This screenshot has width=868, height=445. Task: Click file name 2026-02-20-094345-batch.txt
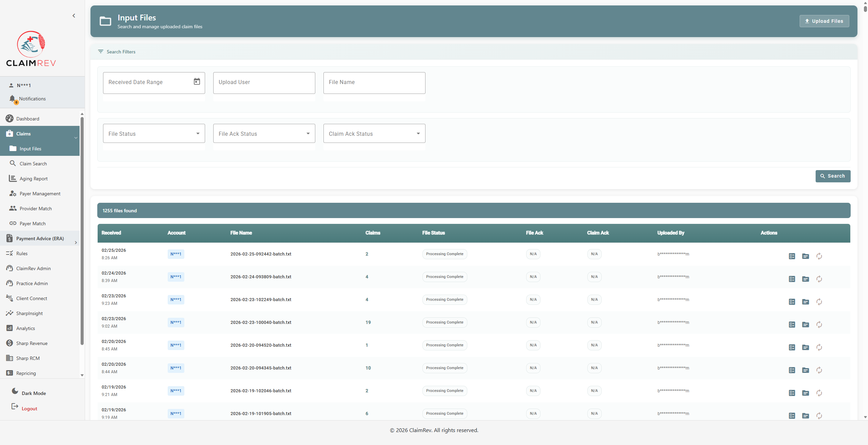tap(261, 368)
